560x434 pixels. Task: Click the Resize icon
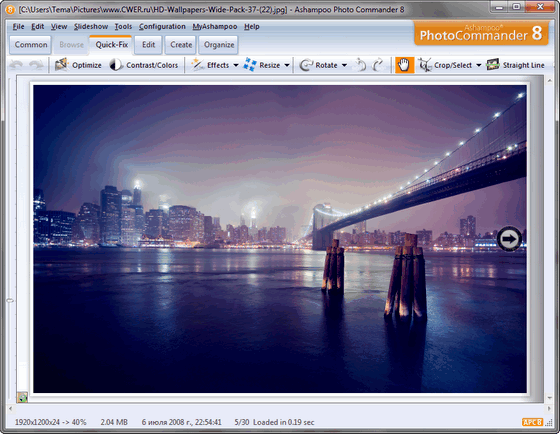[x=250, y=65]
